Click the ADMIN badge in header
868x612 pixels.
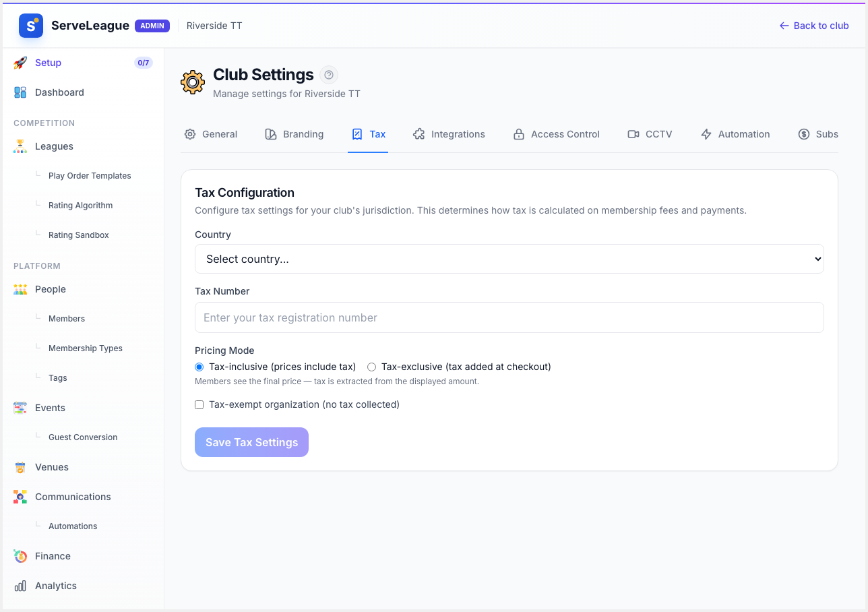[x=152, y=26]
